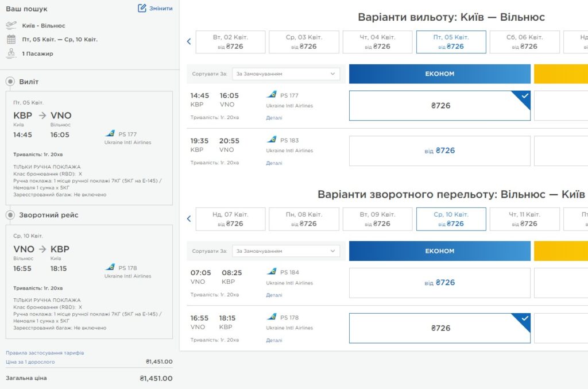Open return flights sort dropdown

tap(286, 251)
